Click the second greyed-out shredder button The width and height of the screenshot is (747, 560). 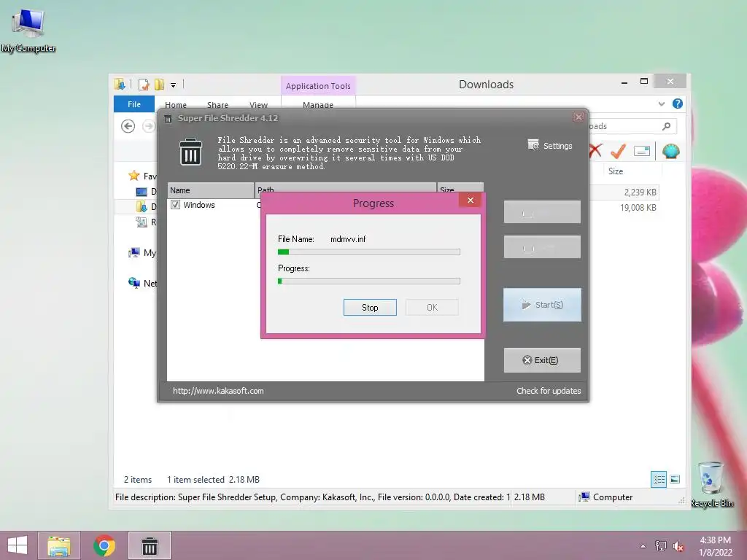pyautogui.click(x=542, y=246)
